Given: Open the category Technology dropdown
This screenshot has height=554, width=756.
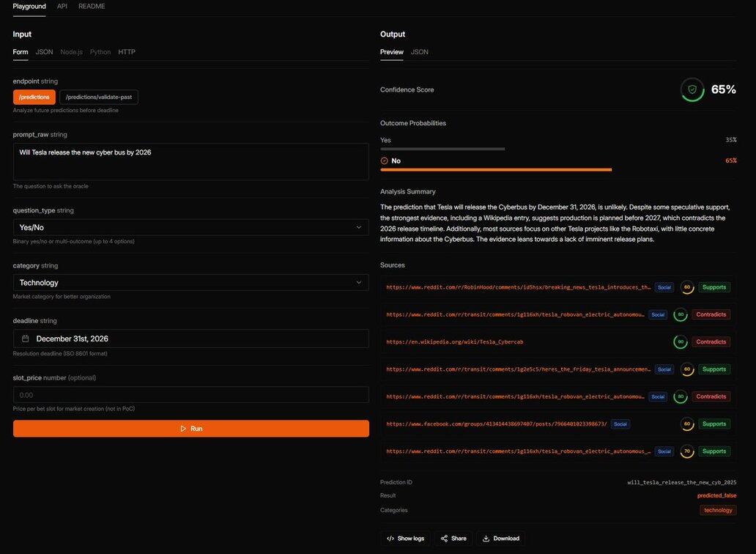Looking at the screenshot, I should (x=190, y=282).
